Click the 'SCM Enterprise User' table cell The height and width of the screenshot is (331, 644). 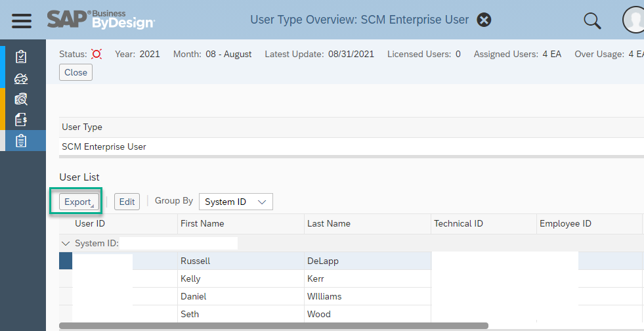point(352,146)
